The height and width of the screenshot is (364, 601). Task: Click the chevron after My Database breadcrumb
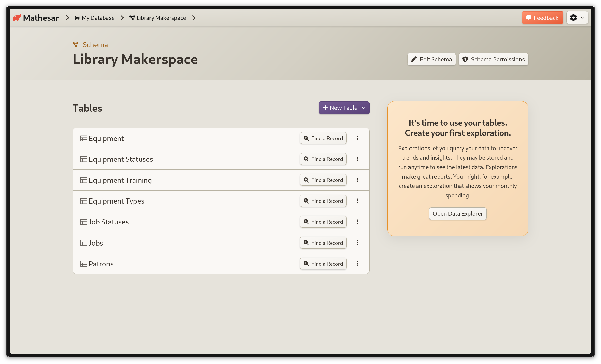(x=122, y=18)
